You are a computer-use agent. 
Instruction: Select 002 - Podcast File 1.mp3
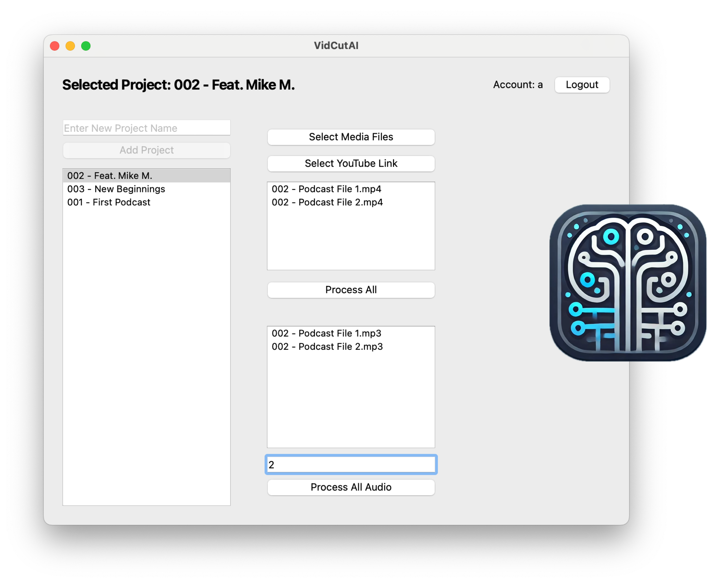pyautogui.click(x=326, y=333)
